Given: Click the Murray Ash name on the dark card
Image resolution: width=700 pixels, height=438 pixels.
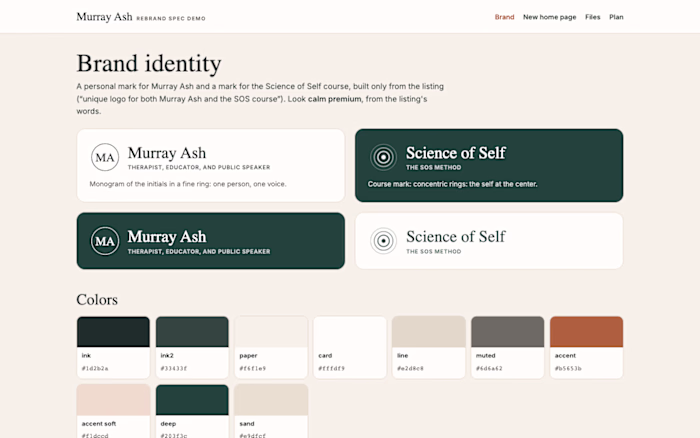Looking at the screenshot, I should coord(167,237).
